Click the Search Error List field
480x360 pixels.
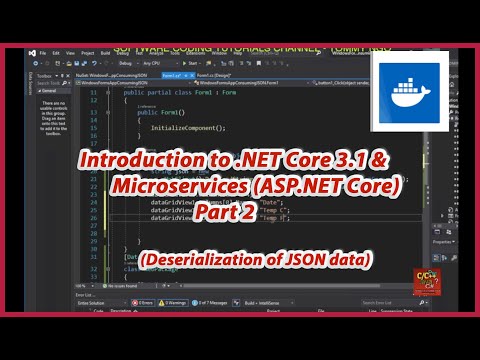tap(389, 303)
